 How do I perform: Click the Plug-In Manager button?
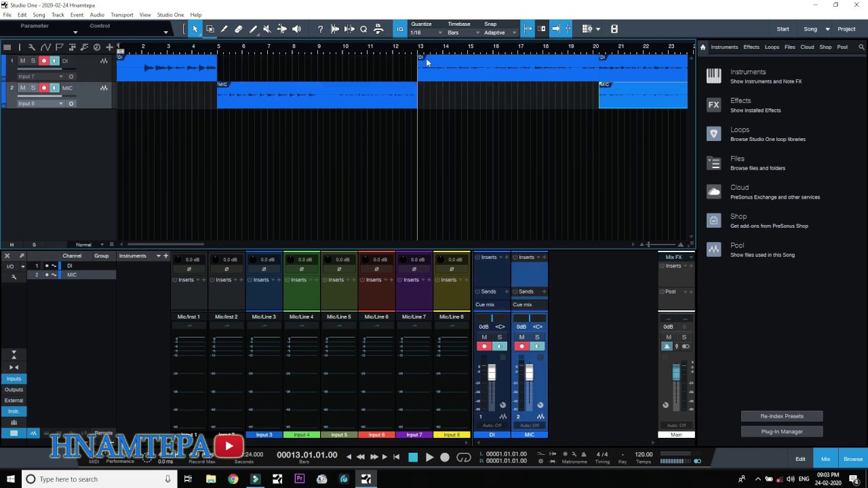point(782,432)
